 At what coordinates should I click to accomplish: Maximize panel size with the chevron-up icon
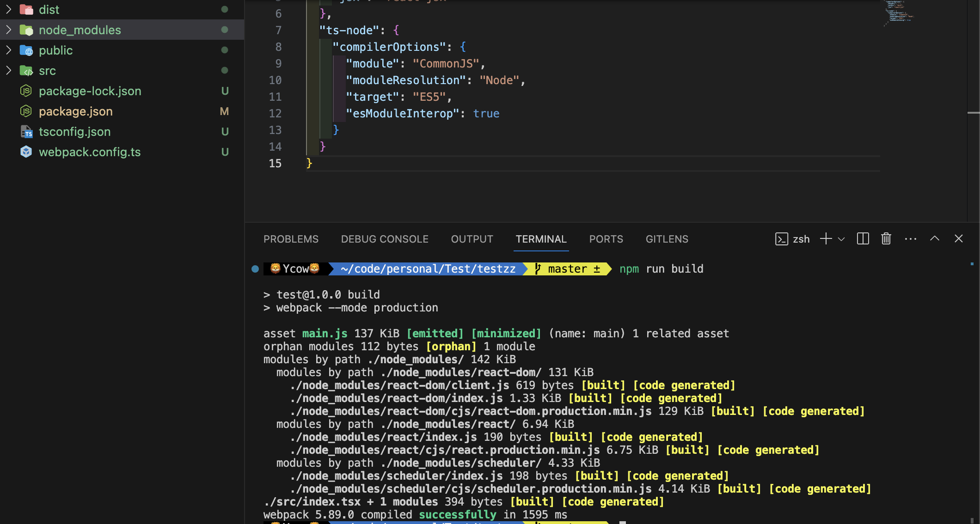934,239
